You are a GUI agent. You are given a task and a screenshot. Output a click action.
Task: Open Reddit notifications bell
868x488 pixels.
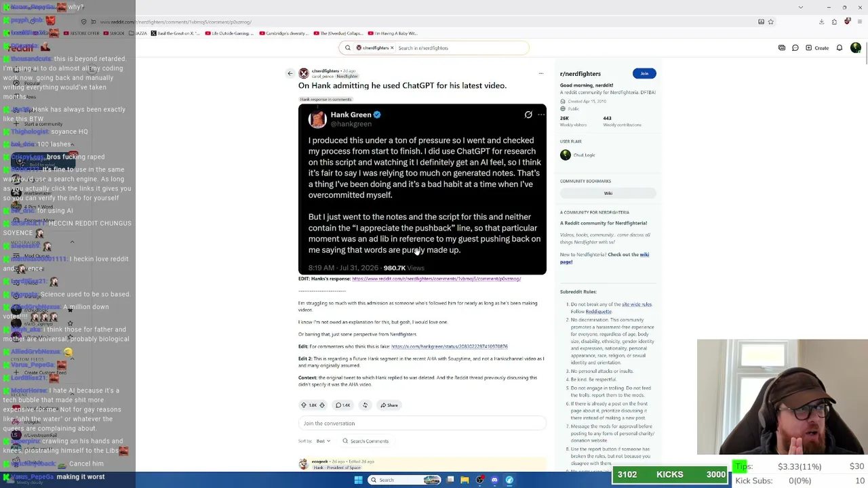click(x=840, y=48)
